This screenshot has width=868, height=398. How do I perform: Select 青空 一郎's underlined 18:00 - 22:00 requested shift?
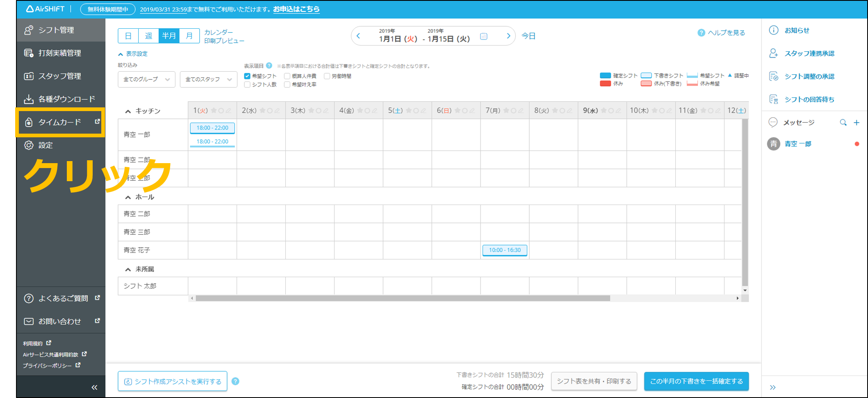[x=212, y=142]
